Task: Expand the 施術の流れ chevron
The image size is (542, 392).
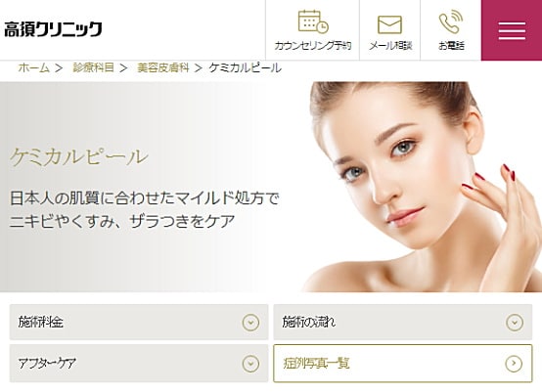Action: [515, 323]
